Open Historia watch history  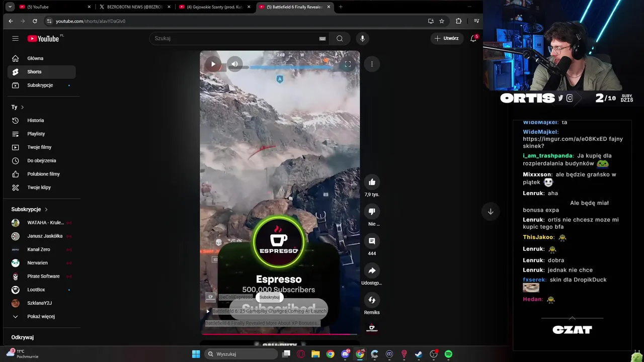tap(41, 121)
